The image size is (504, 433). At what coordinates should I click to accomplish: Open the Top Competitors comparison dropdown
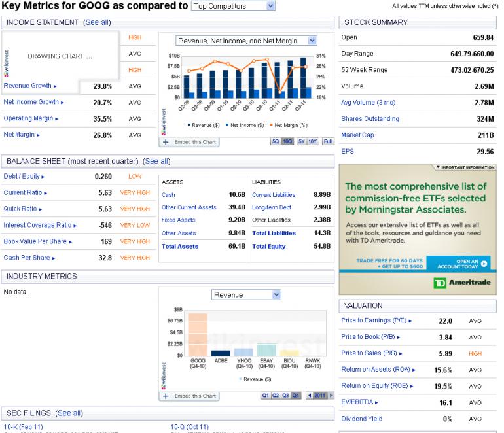point(233,6)
